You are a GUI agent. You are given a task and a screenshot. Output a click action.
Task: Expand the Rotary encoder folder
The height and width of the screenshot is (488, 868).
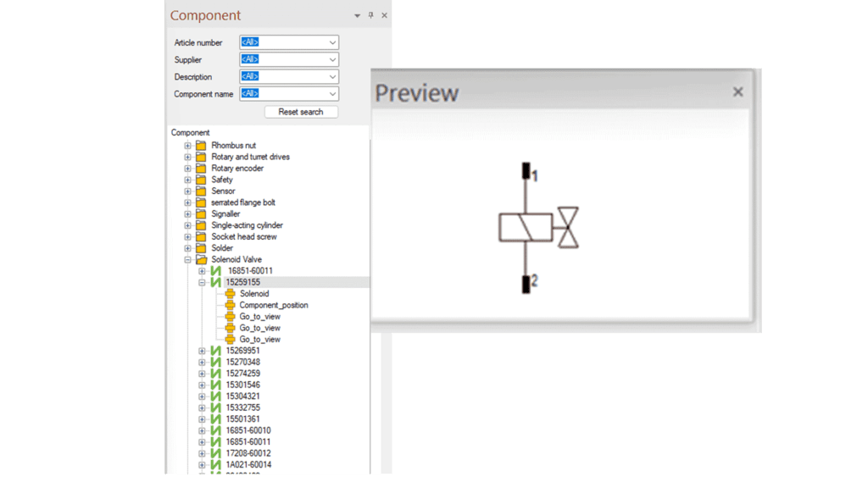pos(188,169)
